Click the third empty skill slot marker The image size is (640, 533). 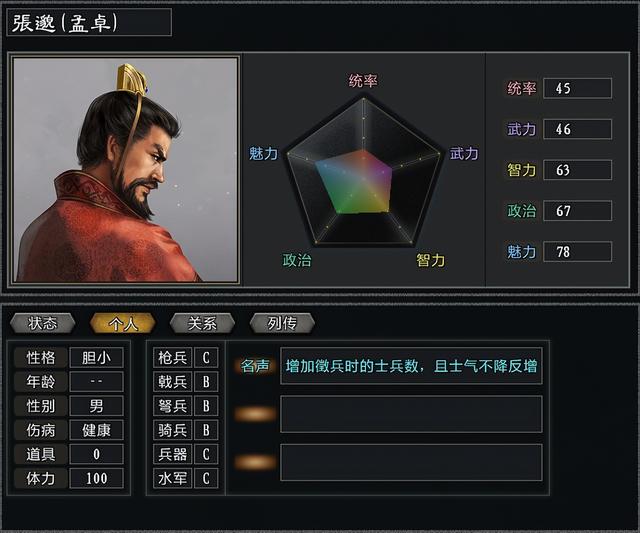255,462
